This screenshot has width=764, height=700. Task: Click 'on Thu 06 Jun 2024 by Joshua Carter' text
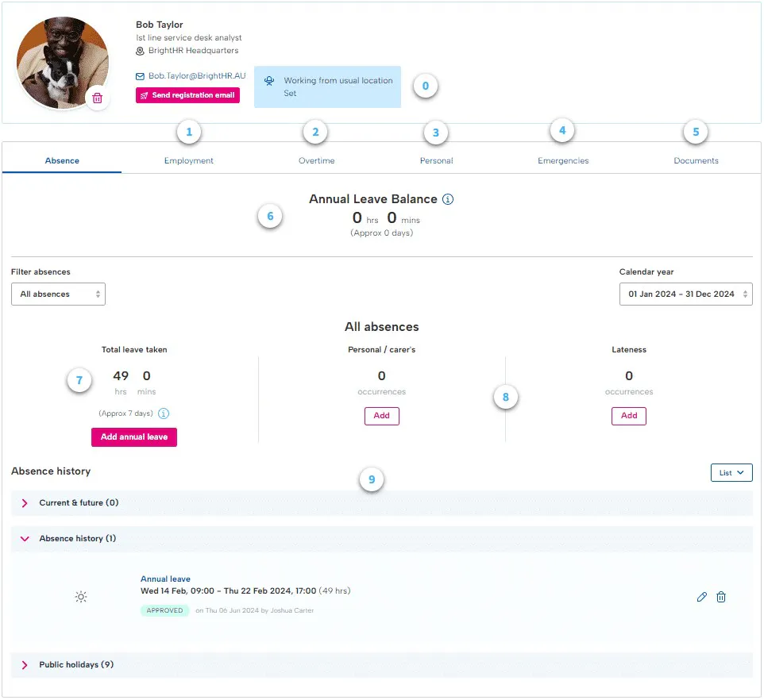[255, 610]
